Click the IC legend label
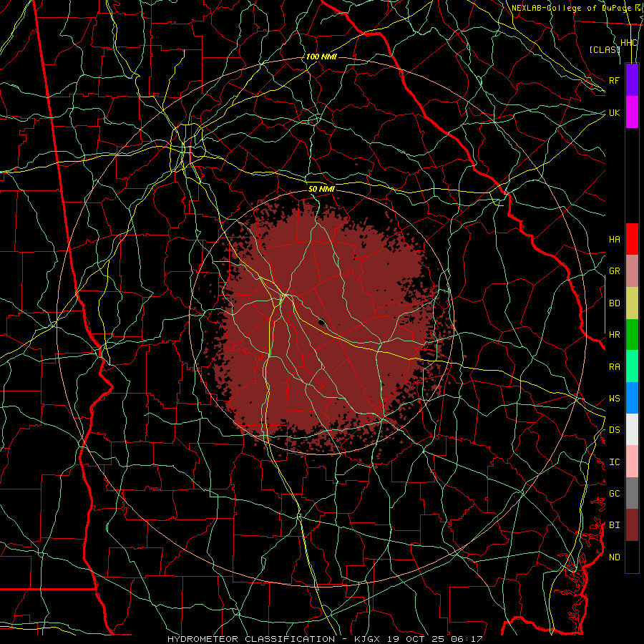This screenshot has height=644, width=644. (x=615, y=462)
